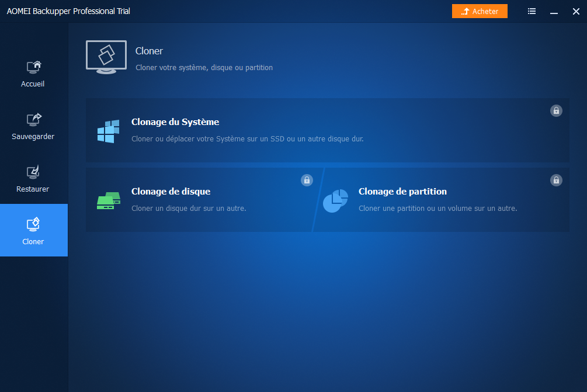Click the subtitle 'Cloner votre système, disque ou partition'
This screenshot has width=587, height=392.
pyautogui.click(x=204, y=68)
